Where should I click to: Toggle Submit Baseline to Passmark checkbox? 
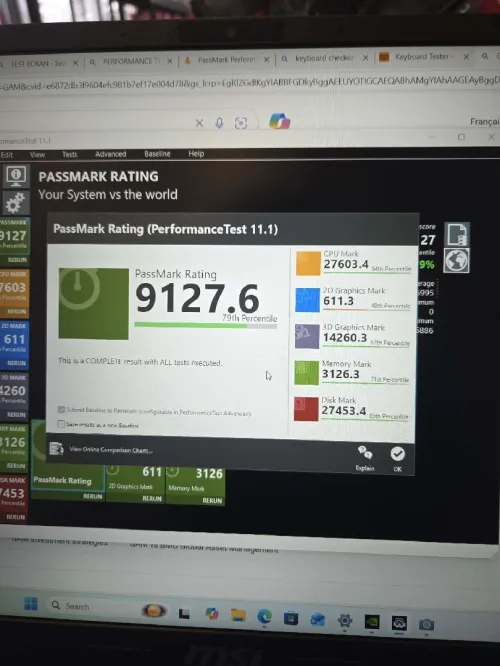click(62, 409)
